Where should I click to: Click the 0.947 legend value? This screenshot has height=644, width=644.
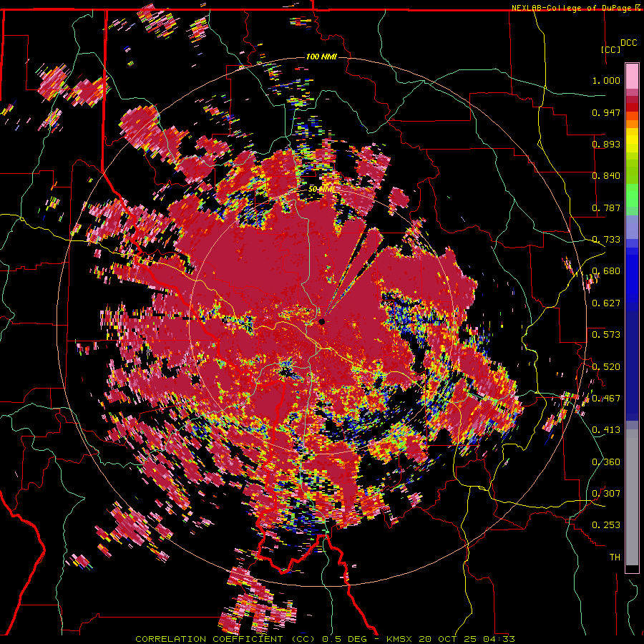(606, 112)
